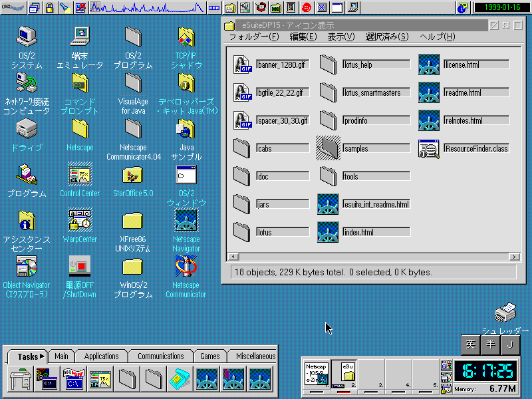The image size is (532, 399).
Task: Select the Netscape Communicator4.04 folder icon
Action: coord(133,129)
